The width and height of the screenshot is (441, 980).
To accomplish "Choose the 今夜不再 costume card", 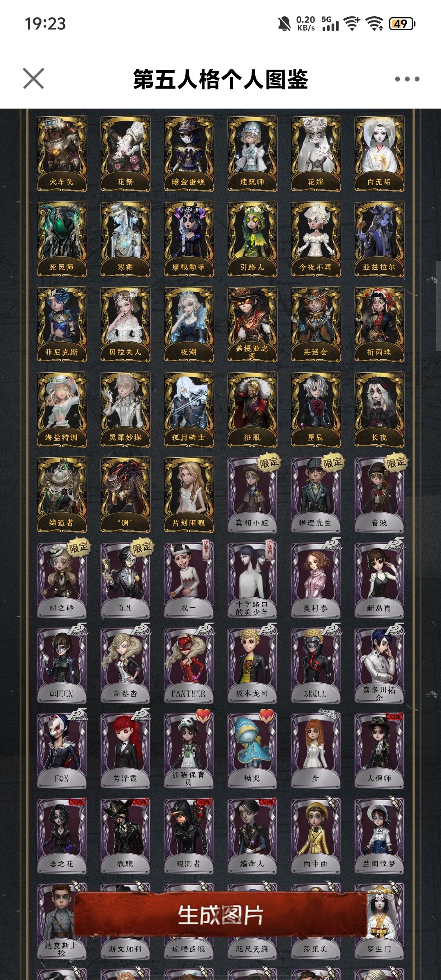I will [x=316, y=239].
